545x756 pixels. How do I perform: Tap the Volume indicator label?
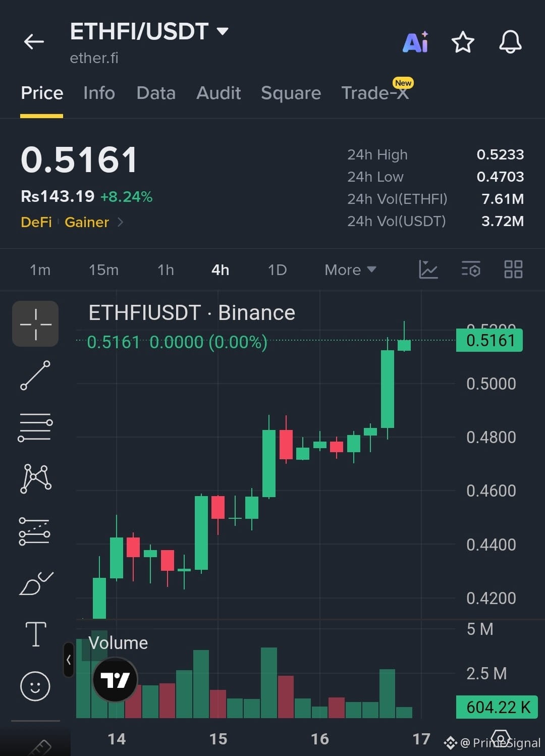click(x=118, y=643)
